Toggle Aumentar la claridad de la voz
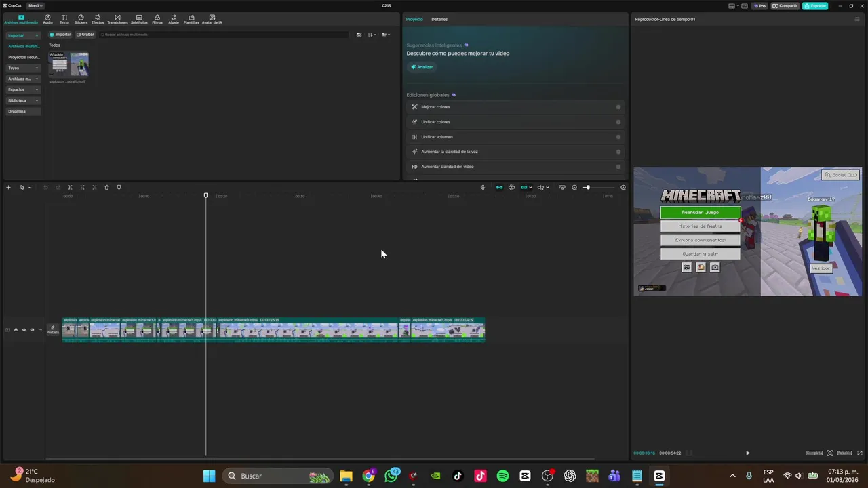Image resolution: width=868 pixels, height=488 pixels. pyautogui.click(x=618, y=152)
